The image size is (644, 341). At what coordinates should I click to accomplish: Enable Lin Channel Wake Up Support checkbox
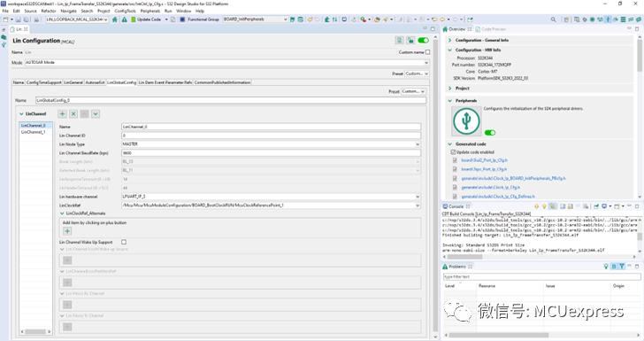[x=124, y=243]
